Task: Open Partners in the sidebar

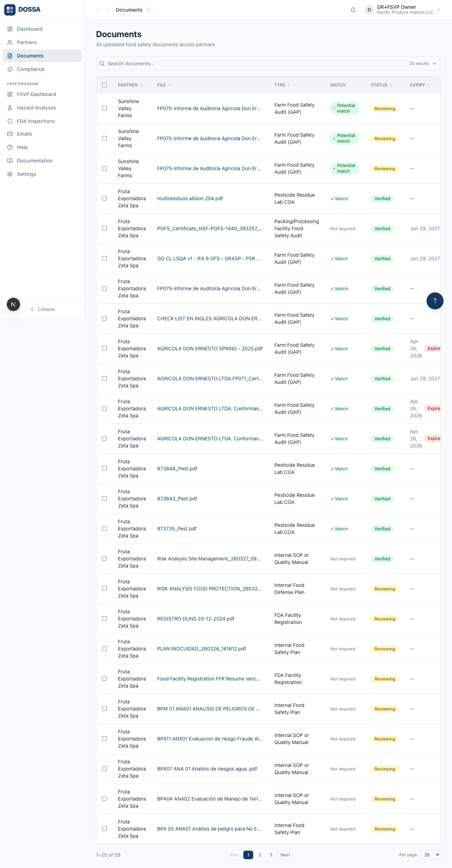Action: pyautogui.click(x=42, y=42)
